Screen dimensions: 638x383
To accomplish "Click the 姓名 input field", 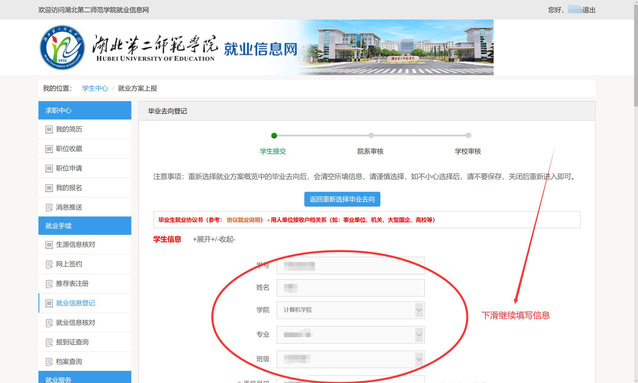I will (x=350, y=288).
